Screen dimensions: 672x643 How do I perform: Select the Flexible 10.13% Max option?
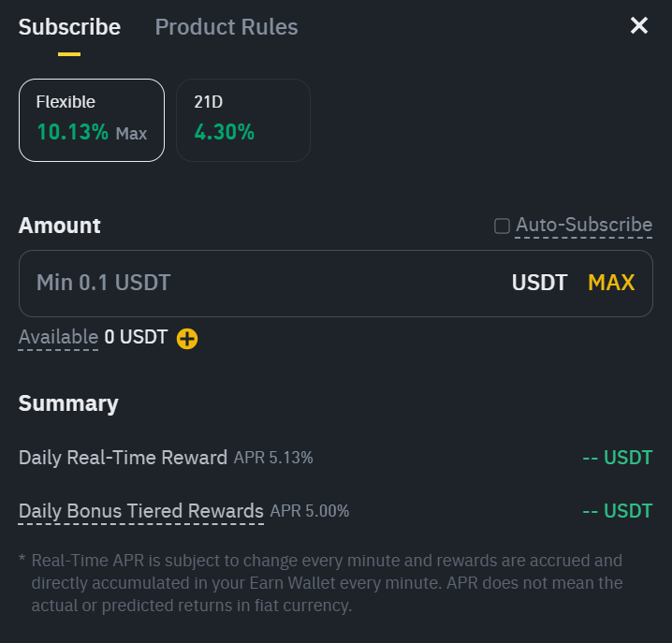click(x=92, y=120)
